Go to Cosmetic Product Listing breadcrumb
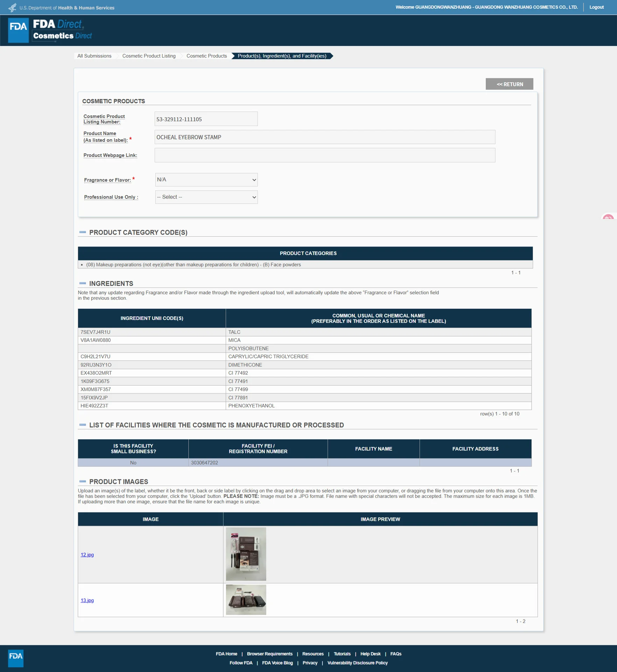Screen dimensions: 617x672 [x=149, y=56]
